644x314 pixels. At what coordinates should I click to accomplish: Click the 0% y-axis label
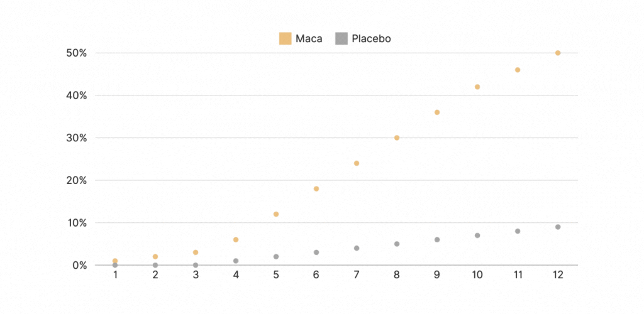pos(79,265)
